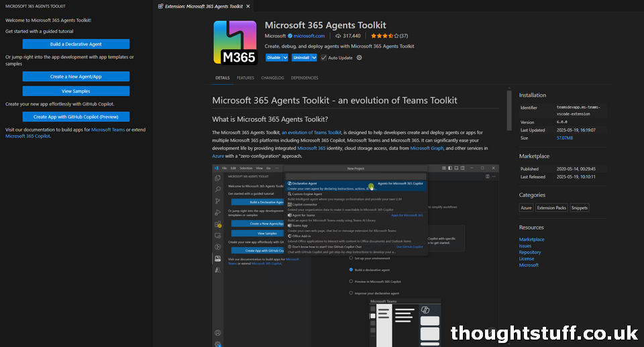Open the Marketplace resource link

coord(531,240)
